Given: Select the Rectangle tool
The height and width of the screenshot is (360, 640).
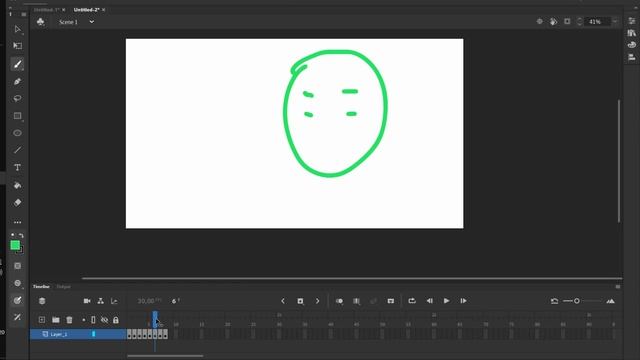Looking at the screenshot, I should (x=17, y=116).
